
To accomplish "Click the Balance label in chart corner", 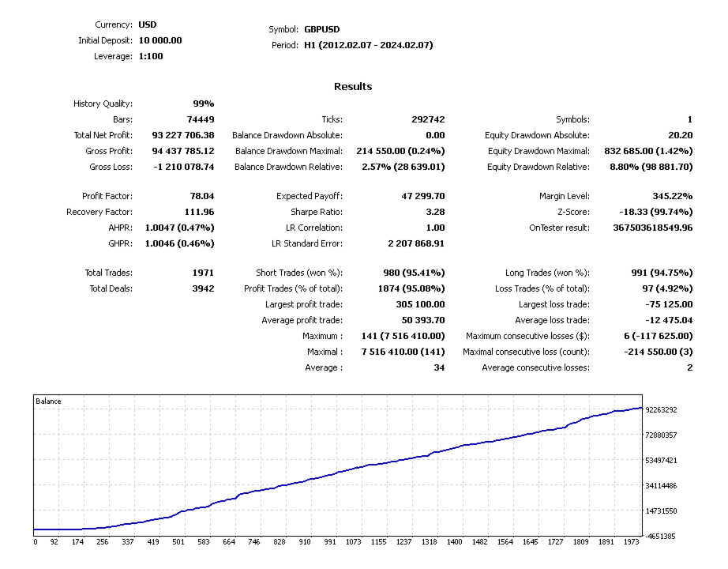I will (x=48, y=401).
